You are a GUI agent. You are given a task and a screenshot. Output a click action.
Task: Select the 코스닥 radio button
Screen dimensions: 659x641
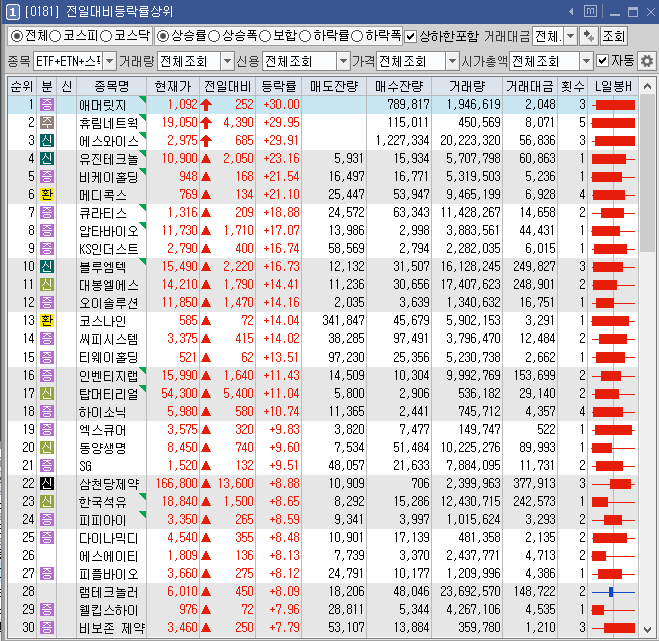106,36
